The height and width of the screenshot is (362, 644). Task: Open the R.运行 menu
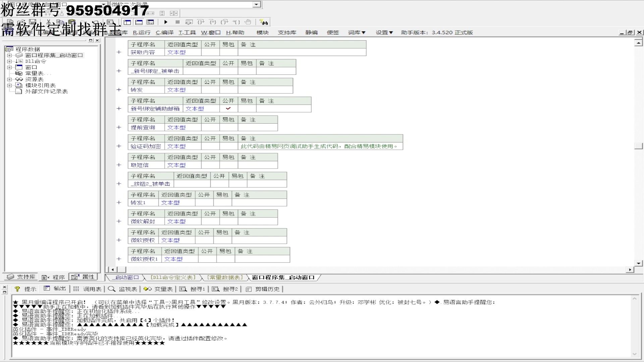(142, 33)
